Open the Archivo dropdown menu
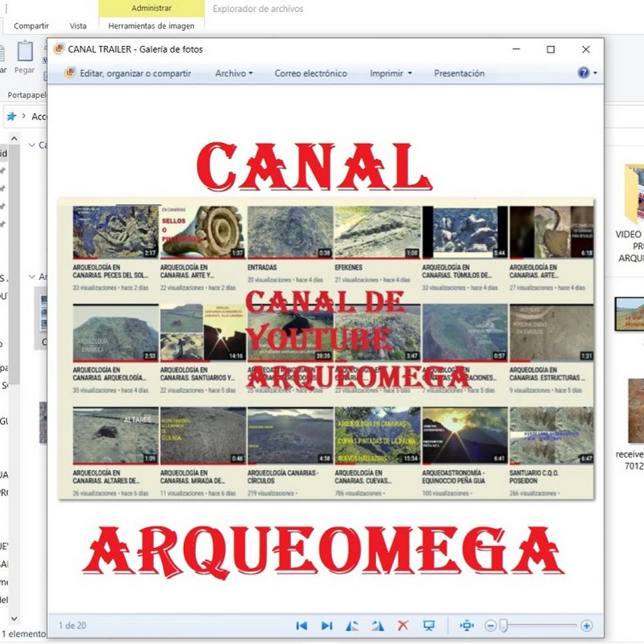The height and width of the screenshot is (644, 644). pyautogui.click(x=234, y=73)
